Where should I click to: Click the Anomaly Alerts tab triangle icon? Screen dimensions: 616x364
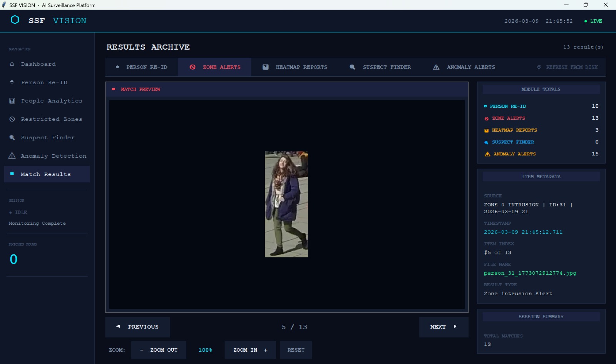pyautogui.click(x=436, y=67)
